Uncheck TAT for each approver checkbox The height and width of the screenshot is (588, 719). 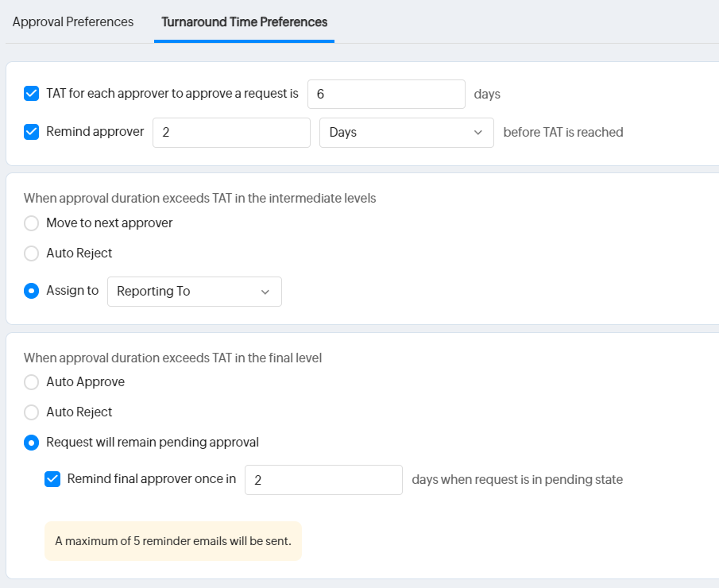(32, 94)
